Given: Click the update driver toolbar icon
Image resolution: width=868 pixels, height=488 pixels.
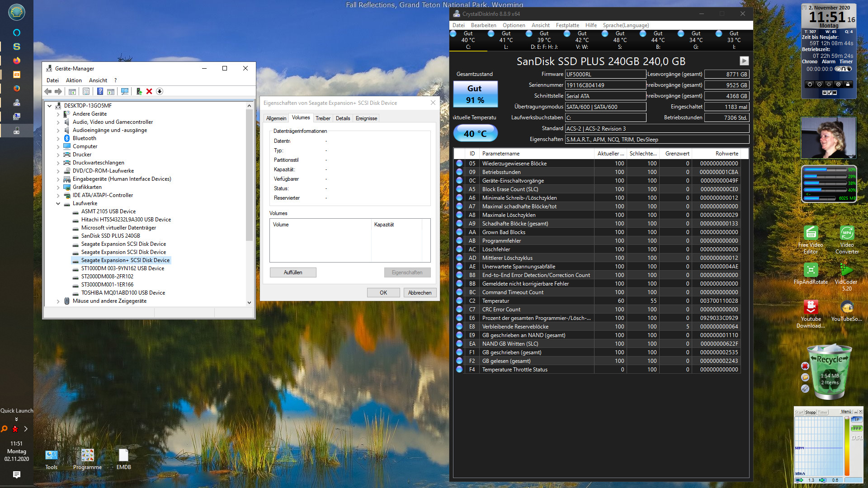Looking at the screenshot, I should click(139, 92).
